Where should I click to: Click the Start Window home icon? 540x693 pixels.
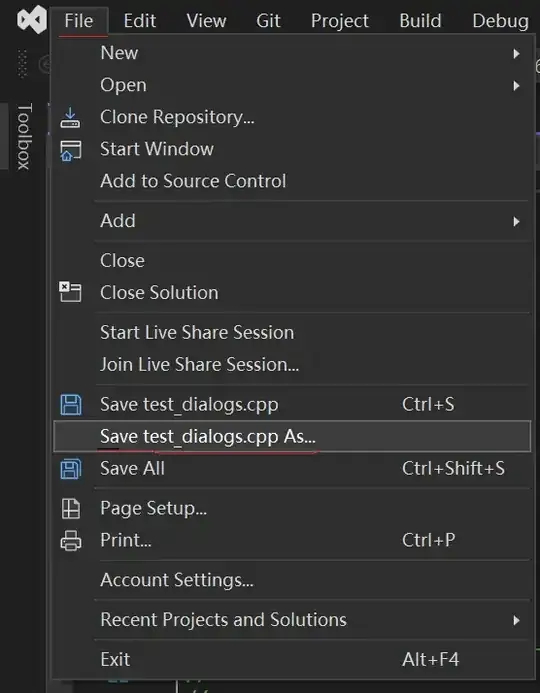coord(71,151)
